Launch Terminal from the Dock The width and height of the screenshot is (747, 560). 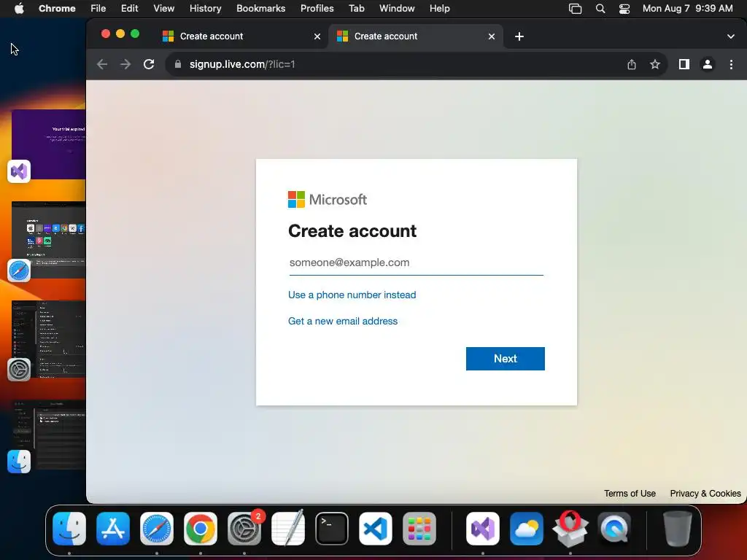pyautogui.click(x=332, y=529)
